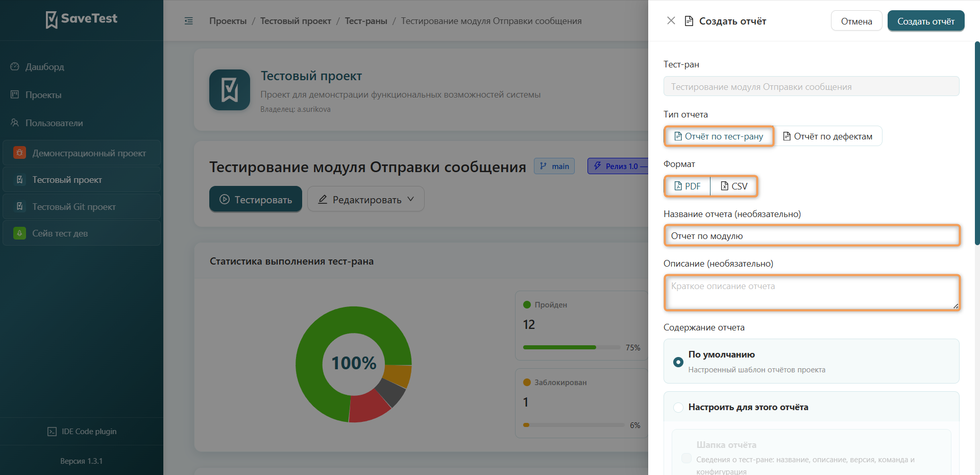980x475 pixels.
Task: Click the Пользователи people icon
Action: pos(15,123)
